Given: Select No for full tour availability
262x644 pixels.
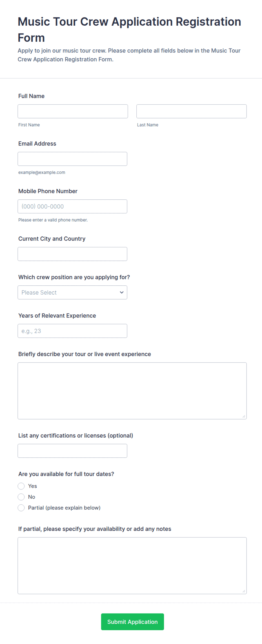Looking at the screenshot, I should (21, 497).
